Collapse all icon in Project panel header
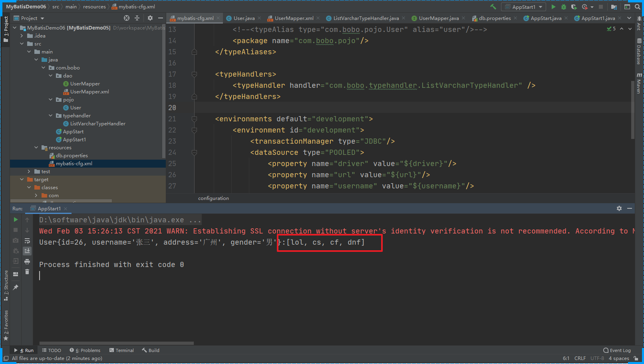Screen dimensions: 644x364 pyautogui.click(x=137, y=18)
